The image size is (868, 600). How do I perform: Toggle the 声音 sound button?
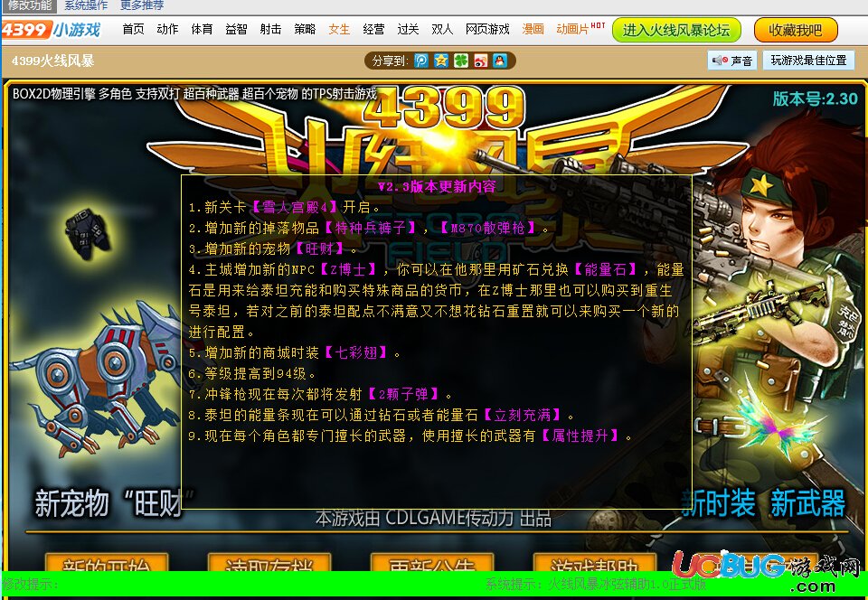point(731,61)
